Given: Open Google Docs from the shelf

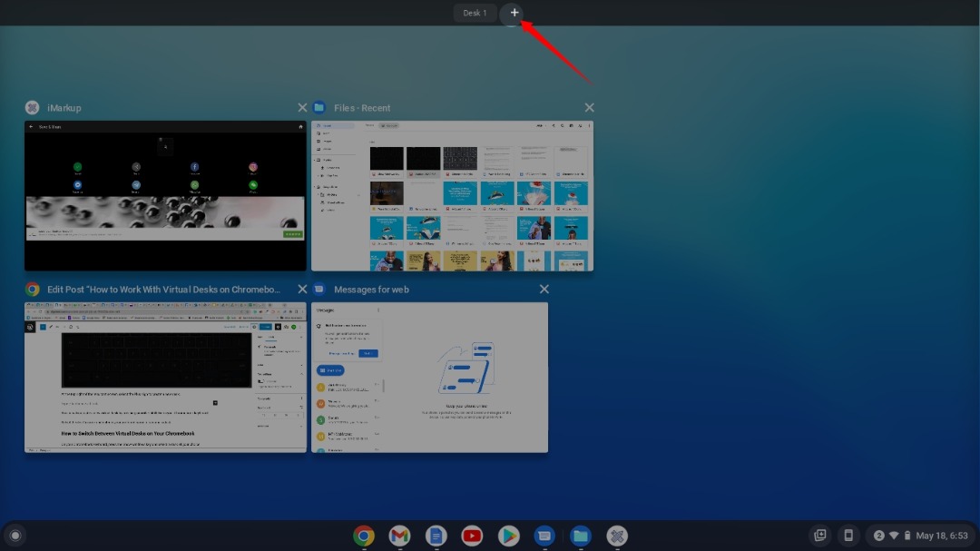Looking at the screenshot, I should pos(436,536).
